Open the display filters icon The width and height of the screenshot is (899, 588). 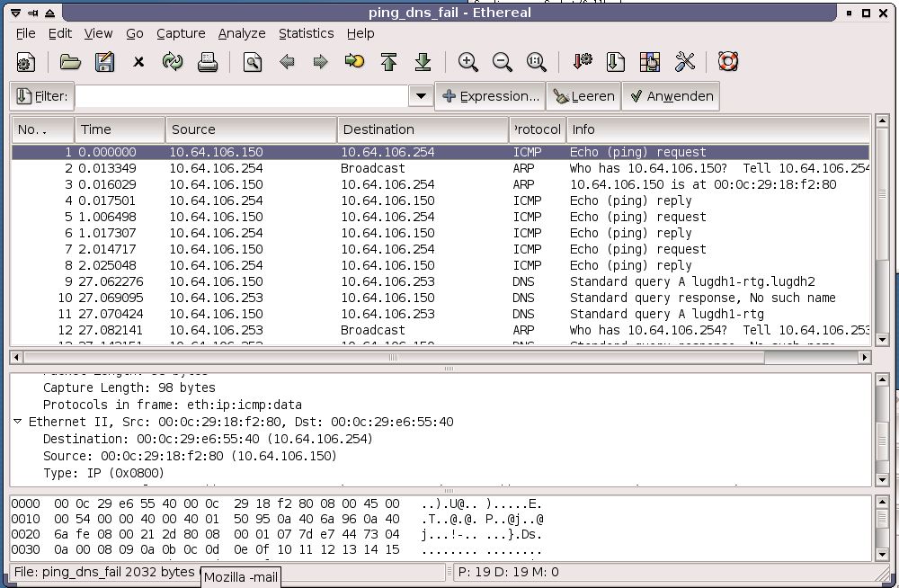tap(615, 62)
